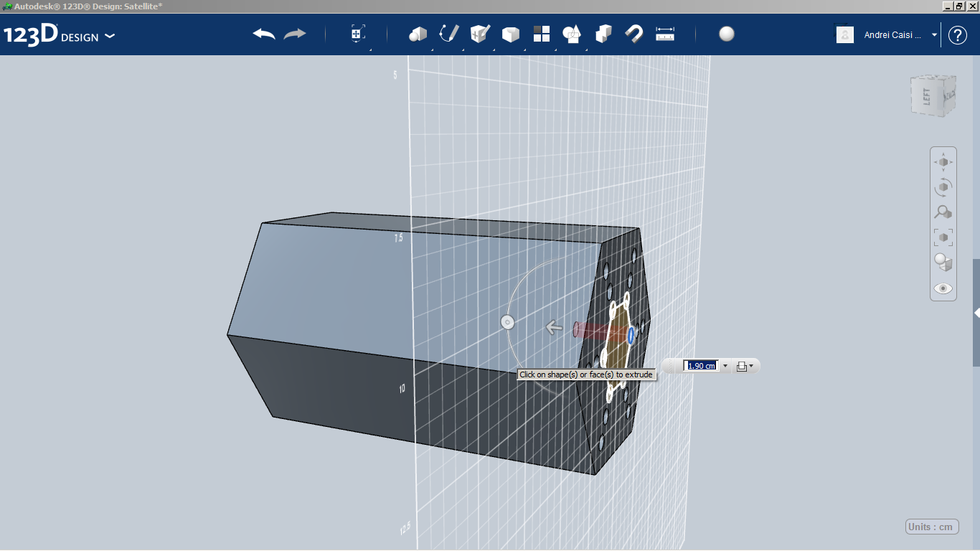Open the Pattern tools menu
The width and height of the screenshot is (980, 551).
(x=542, y=34)
